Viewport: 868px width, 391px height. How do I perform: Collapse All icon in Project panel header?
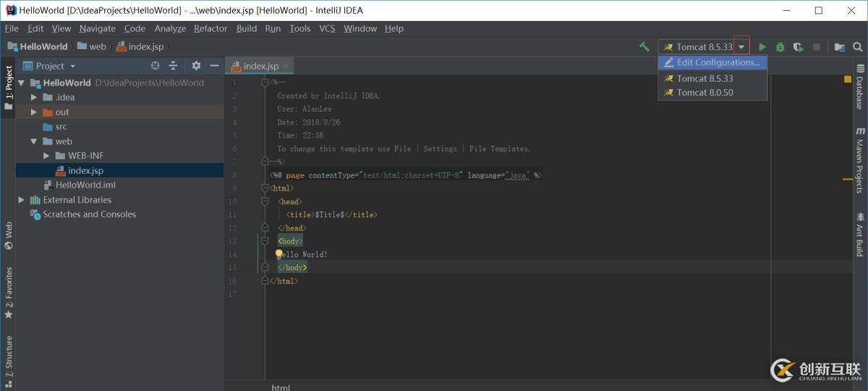pos(173,65)
